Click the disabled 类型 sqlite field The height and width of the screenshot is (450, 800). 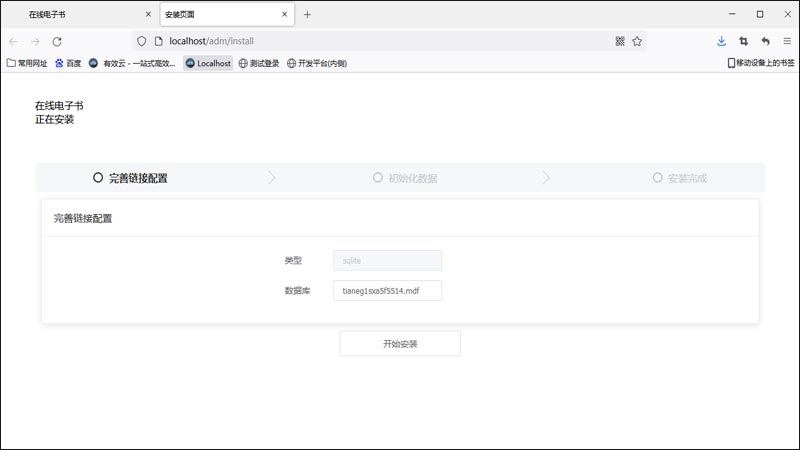tap(387, 261)
